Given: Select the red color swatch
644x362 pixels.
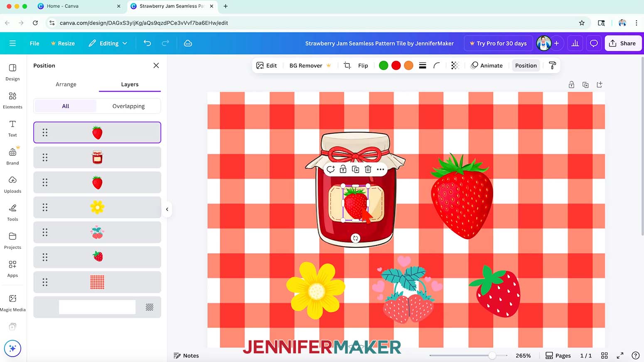Looking at the screenshot, I should pyautogui.click(x=396, y=66).
